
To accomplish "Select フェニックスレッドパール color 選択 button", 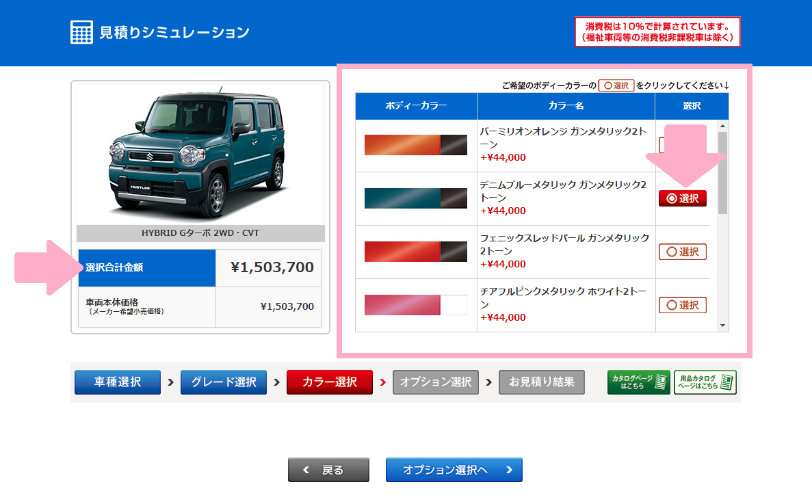I will (x=683, y=252).
